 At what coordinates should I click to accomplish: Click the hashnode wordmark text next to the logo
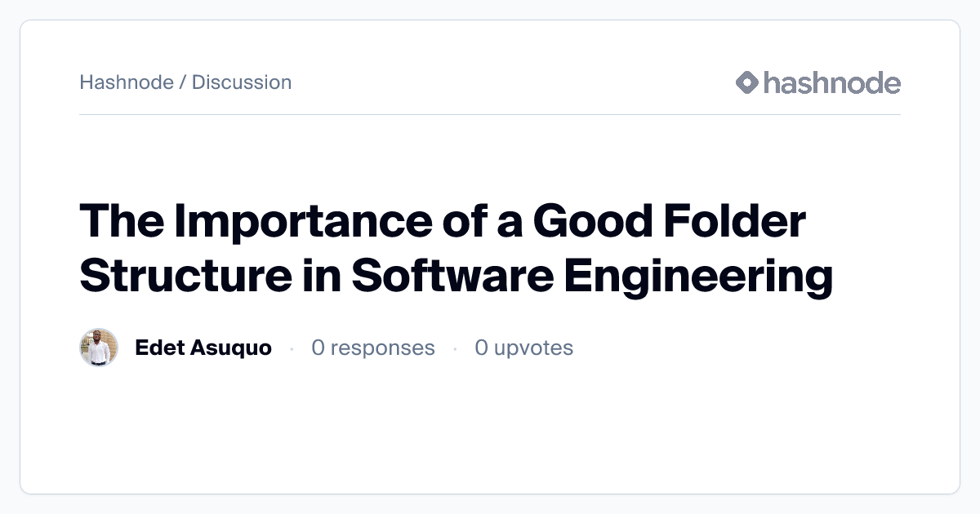pos(831,82)
